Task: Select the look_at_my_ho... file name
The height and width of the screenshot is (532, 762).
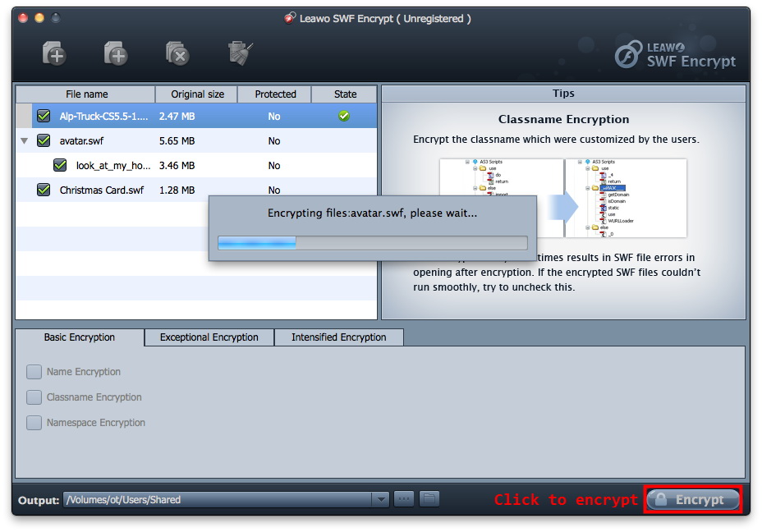Action: pyautogui.click(x=113, y=165)
